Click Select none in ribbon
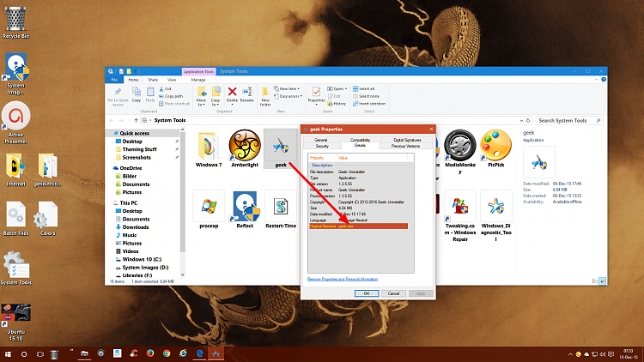The height and width of the screenshot is (362, 644). click(366, 96)
